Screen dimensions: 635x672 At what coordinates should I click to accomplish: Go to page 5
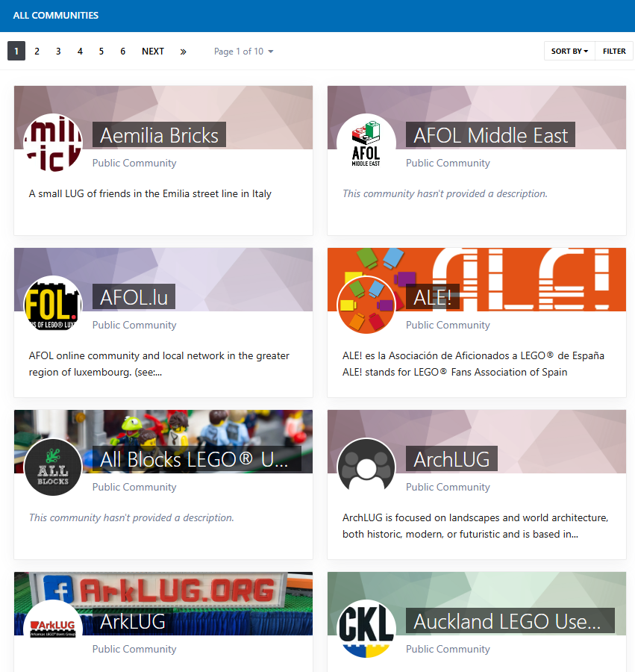(101, 52)
